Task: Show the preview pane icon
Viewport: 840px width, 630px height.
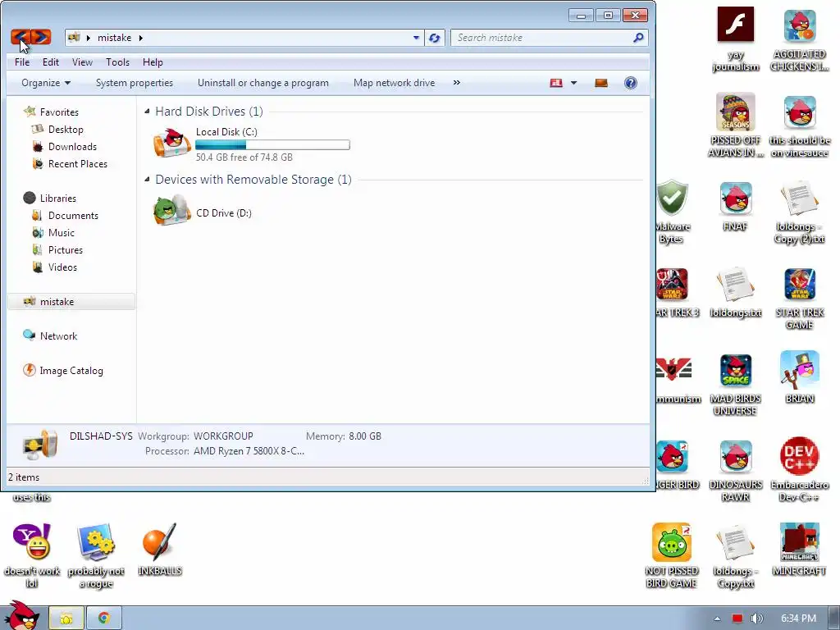Action: tap(601, 83)
